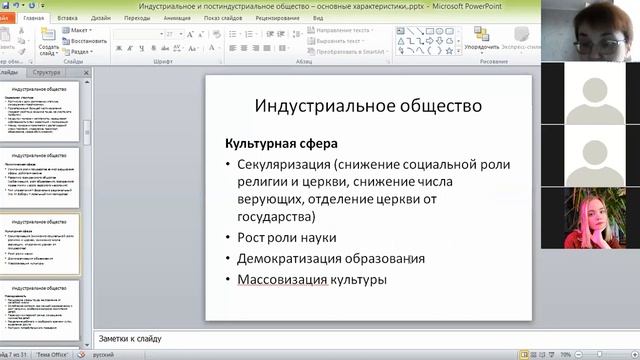The height and width of the screenshot is (360, 640).
Task: Select the 5-point Star shape
Action: point(449,51)
